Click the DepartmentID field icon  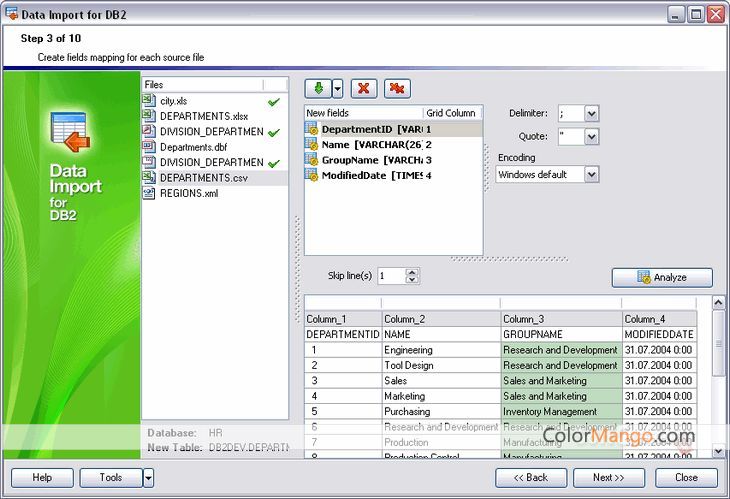tap(311, 128)
